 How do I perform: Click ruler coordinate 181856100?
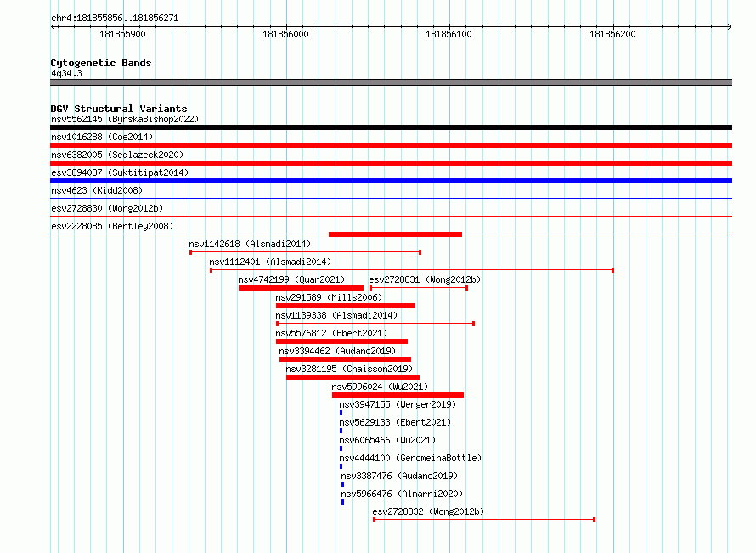tap(449, 34)
